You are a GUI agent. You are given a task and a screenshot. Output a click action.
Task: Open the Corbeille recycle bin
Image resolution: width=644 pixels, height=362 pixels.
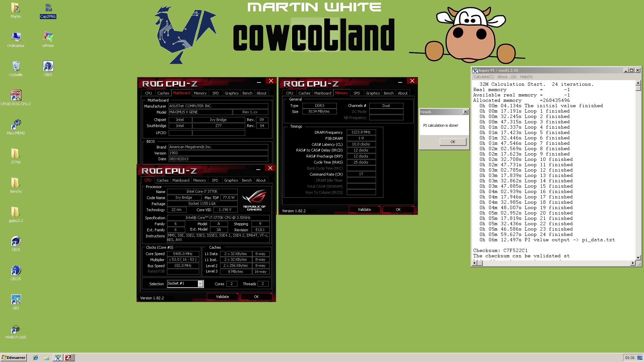tap(16, 69)
